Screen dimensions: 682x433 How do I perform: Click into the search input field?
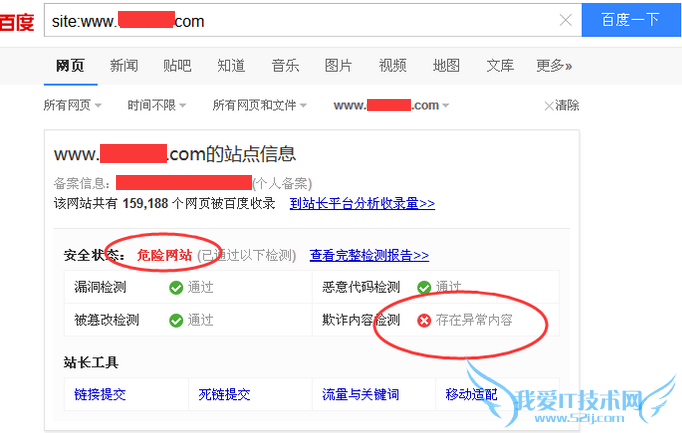tap(300, 20)
